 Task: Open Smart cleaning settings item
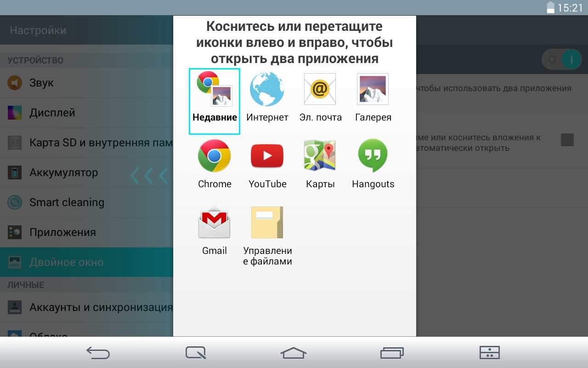coord(67,202)
